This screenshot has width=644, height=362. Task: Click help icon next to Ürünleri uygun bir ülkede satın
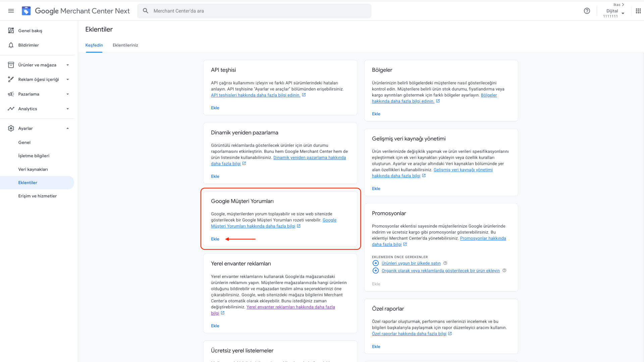tap(445, 263)
